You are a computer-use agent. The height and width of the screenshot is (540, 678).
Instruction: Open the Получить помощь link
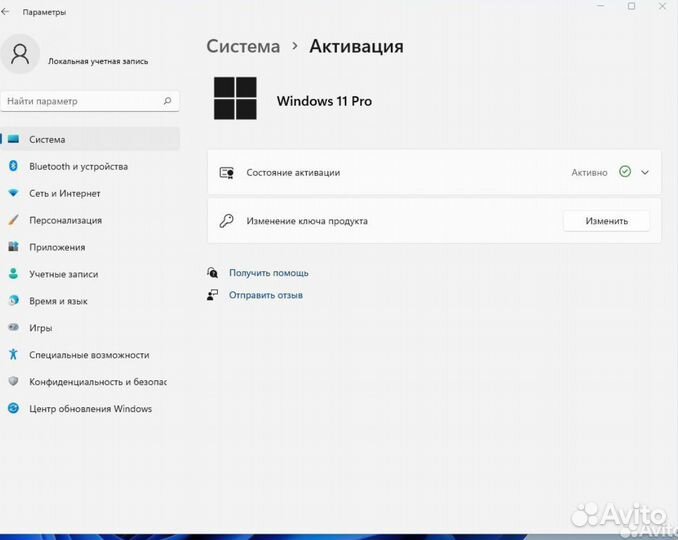(x=269, y=273)
